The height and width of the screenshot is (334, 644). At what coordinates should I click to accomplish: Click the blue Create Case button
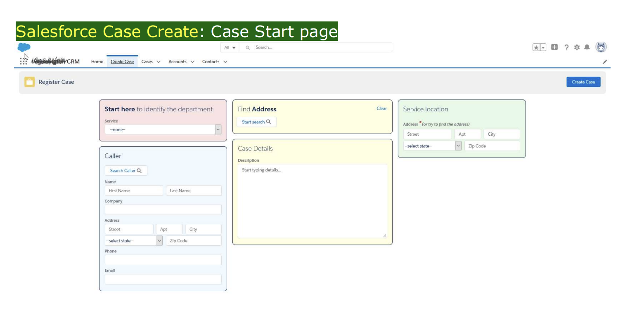coord(583,82)
